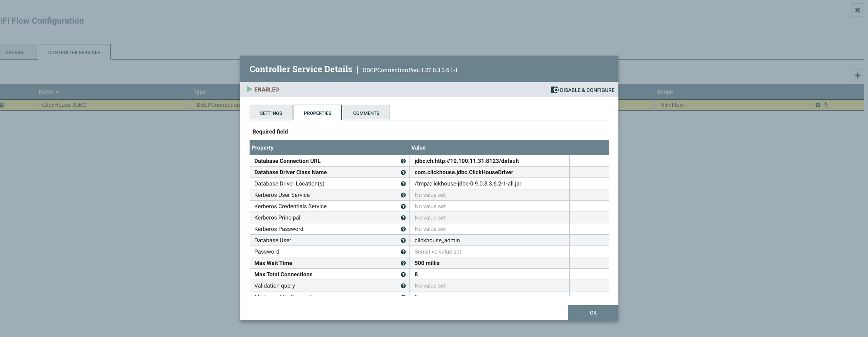Click the Database Driver Location(s) label
This screenshot has height=337, width=868.
click(x=290, y=184)
